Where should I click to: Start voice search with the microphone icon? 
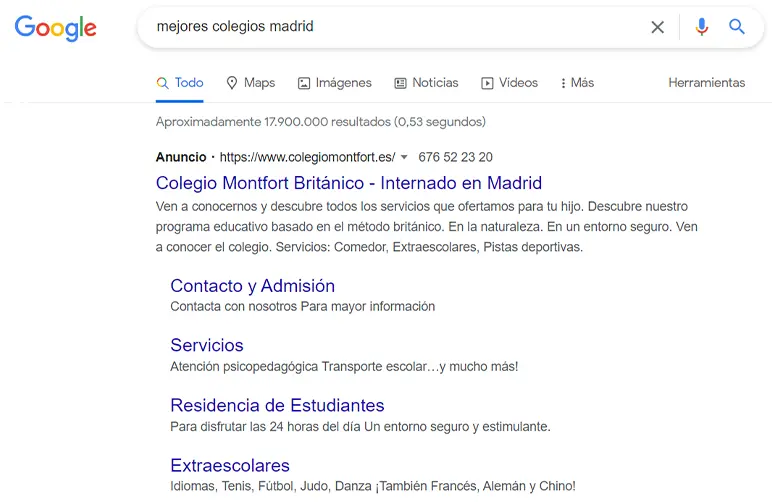pyautogui.click(x=702, y=27)
